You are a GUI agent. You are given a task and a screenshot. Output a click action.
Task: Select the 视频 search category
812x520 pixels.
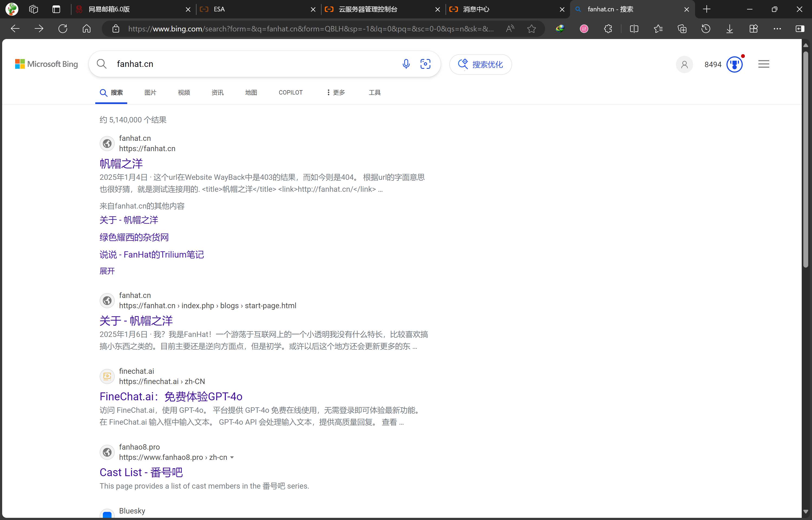(x=184, y=93)
